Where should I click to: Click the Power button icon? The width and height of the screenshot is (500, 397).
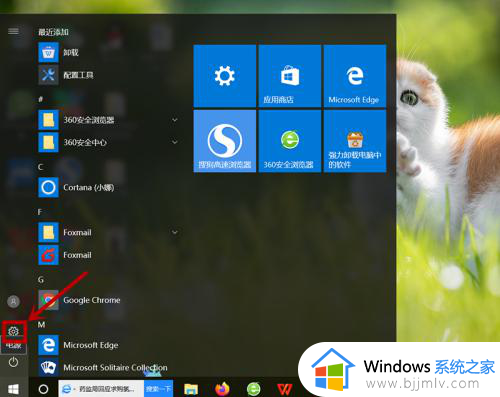pyautogui.click(x=13, y=362)
